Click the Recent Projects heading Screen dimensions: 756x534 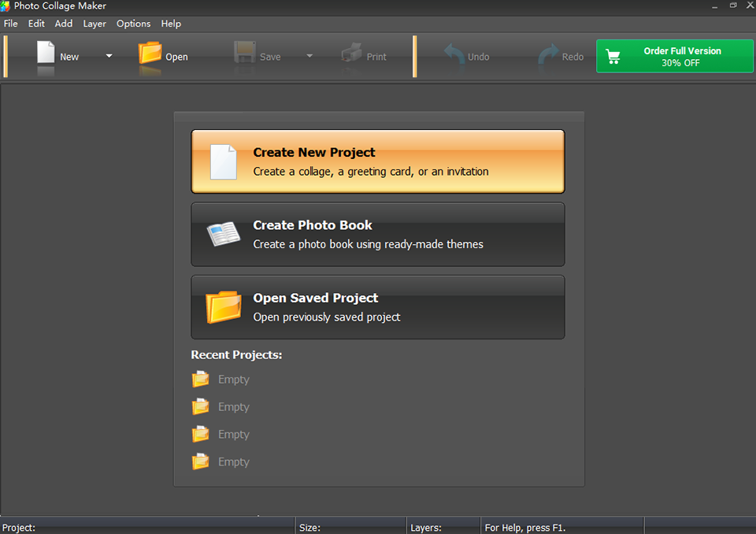pos(237,354)
